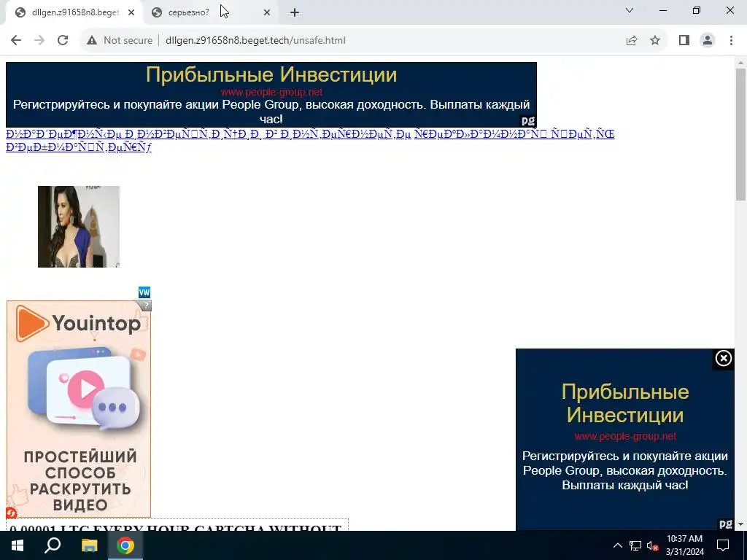
Task: Open the taskbar clock and date
Action: tap(684, 545)
